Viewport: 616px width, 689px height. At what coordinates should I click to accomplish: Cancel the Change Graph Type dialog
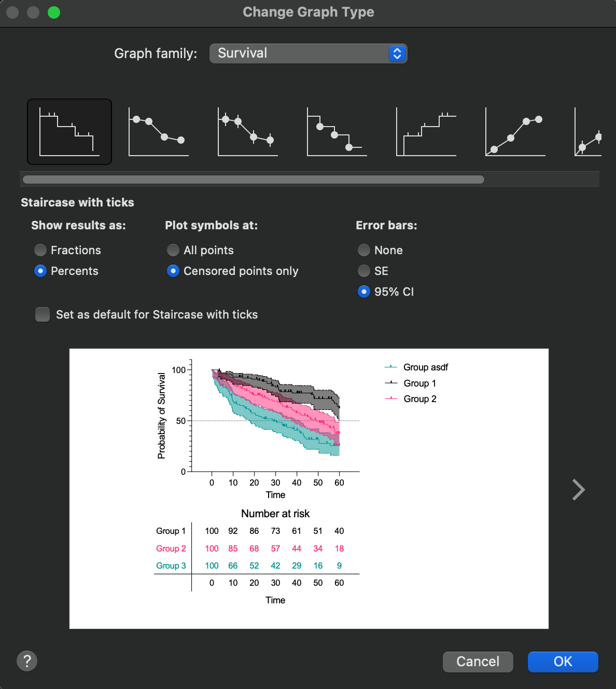point(478,662)
